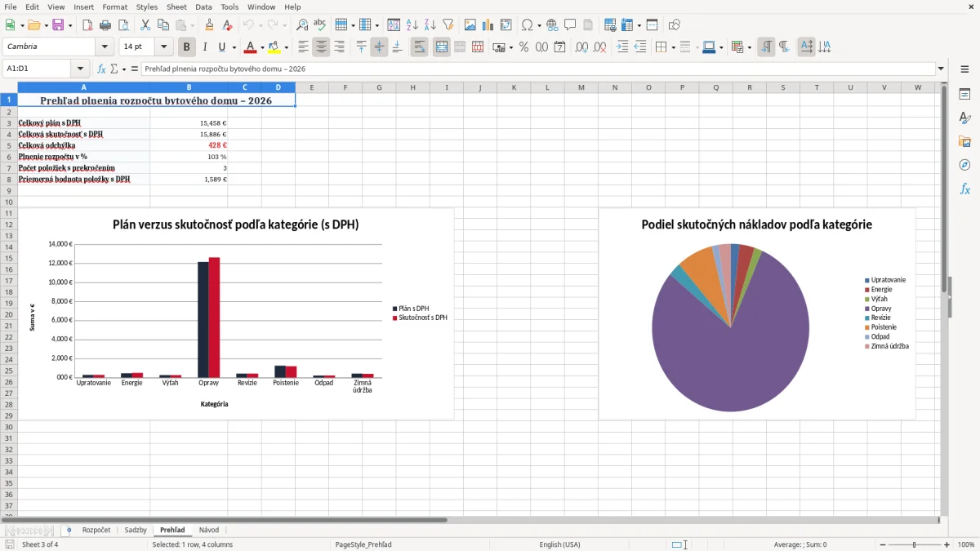Switch to the Rozpočet sheet tab
The image size is (980, 551).
(x=96, y=530)
